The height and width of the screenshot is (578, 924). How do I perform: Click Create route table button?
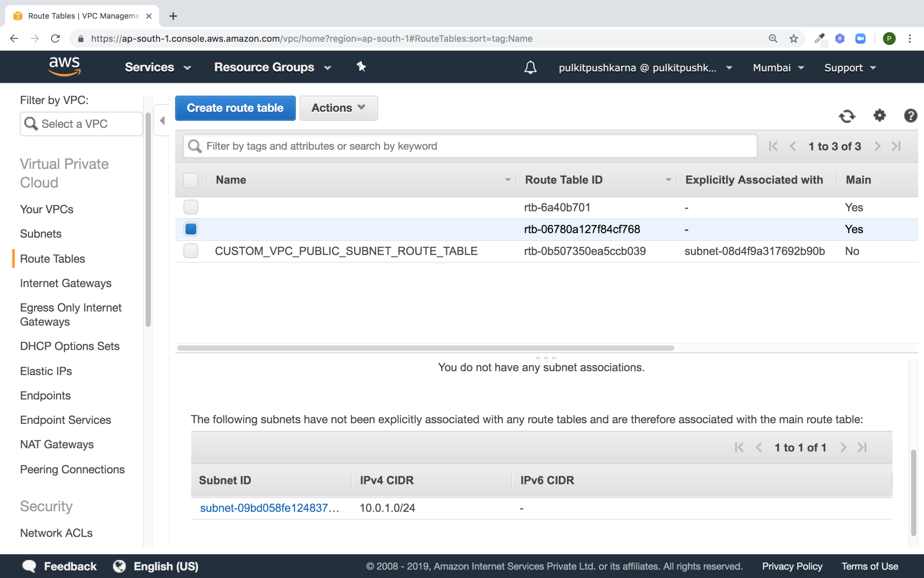pos(235,108)
